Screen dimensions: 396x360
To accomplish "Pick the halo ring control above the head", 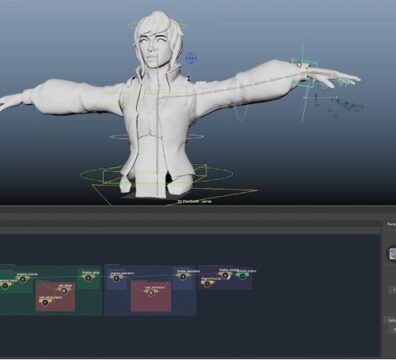I will (157, 26).
